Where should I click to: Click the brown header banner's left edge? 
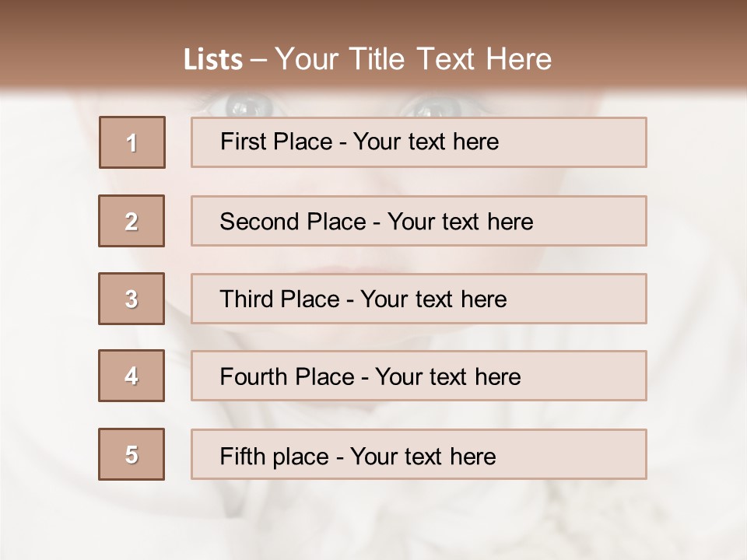(9, 47)
